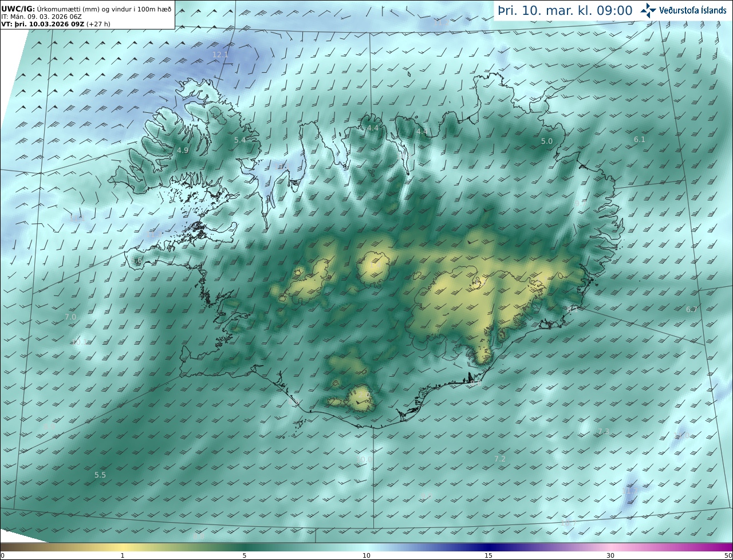Click the 50 mm tick on colour scale
The height and width of the screenshot is (560, 733).
coord(728,555)
